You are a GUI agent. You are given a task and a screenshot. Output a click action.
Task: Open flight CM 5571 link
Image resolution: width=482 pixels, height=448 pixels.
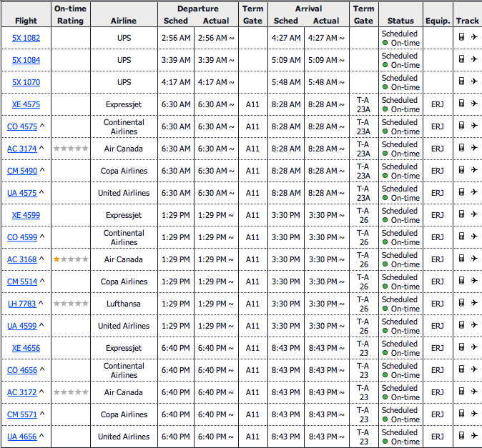click(22, 414)
